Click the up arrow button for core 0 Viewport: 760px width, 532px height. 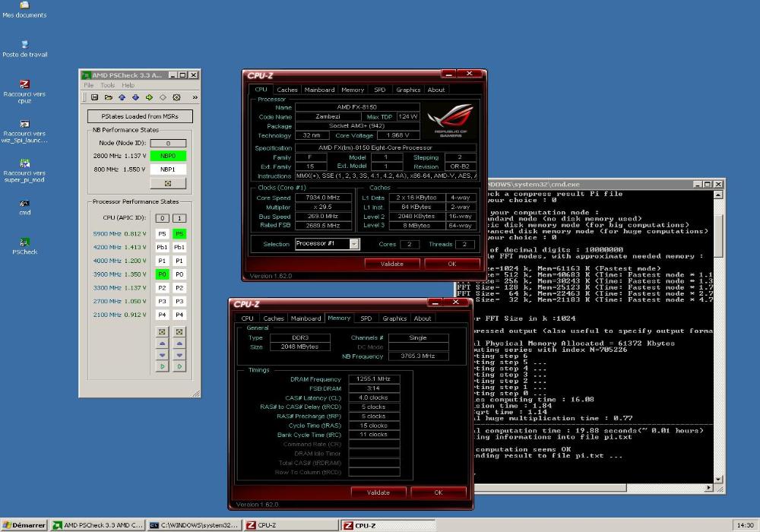pyautogui.click(x=163, y=344)
